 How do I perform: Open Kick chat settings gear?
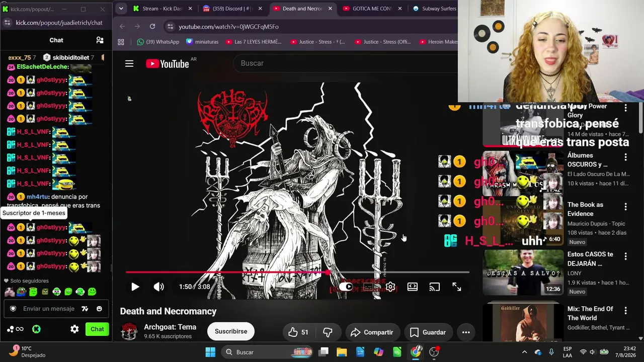pos(74,329)
